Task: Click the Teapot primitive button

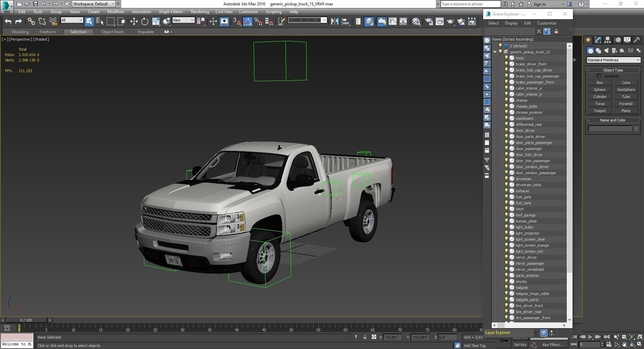Action: click(600, 111)
